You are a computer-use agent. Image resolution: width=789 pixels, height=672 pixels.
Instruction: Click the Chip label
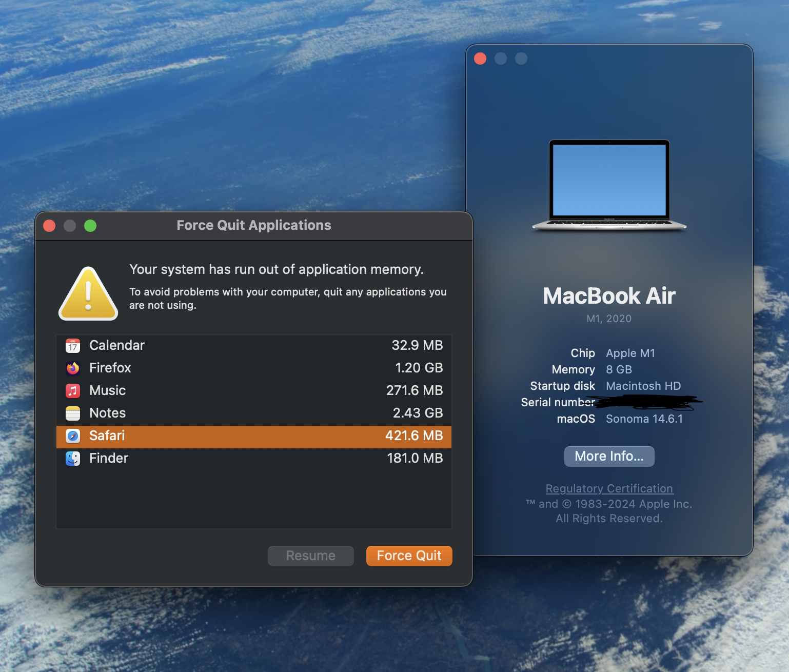pyautogui.click(x=583, y=353)
